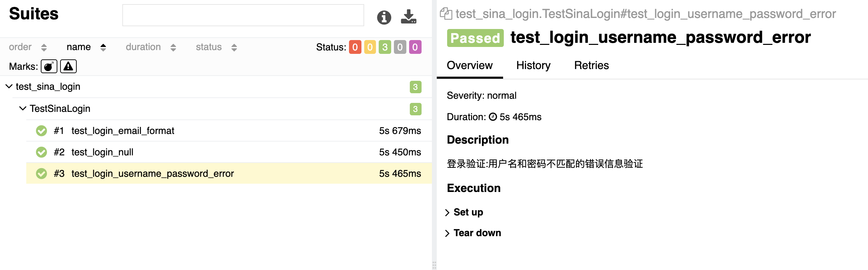Click the suites search input field
Screen dimensions: 868x270
[x=243, y=15]
